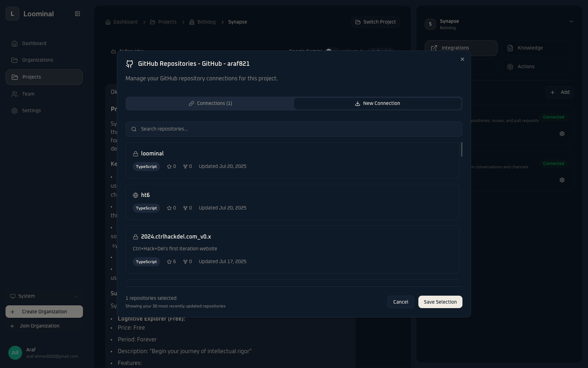The image size is (588, 368).
Task: Select the ht6 repository name
Action: click(145, 195)
